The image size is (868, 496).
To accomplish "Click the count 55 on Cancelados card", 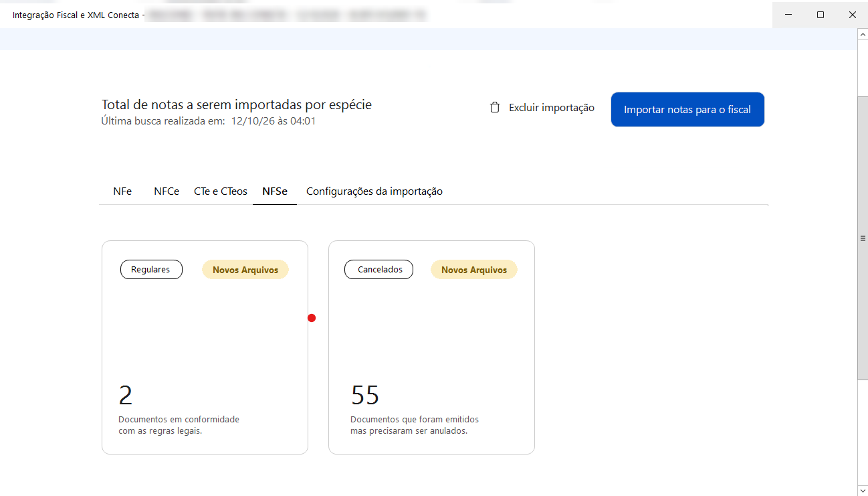I will (x=365, y=395).
